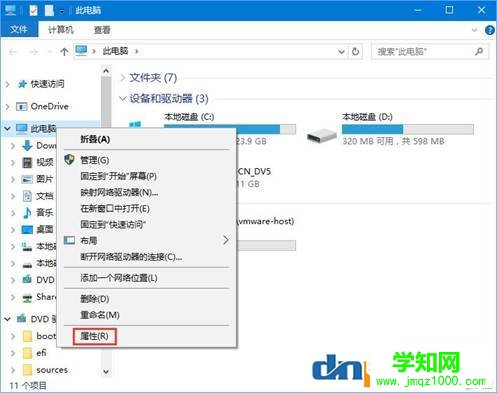
Task: Choose 固定到"开始"屏幕(P) menu item
Action: tap(118, 176)
